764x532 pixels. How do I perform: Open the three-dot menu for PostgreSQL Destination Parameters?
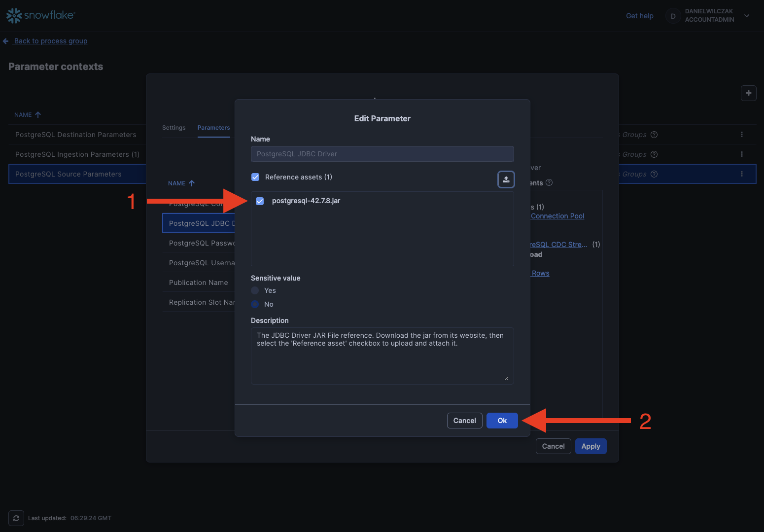pyautogui.click(x=741, y=135)
